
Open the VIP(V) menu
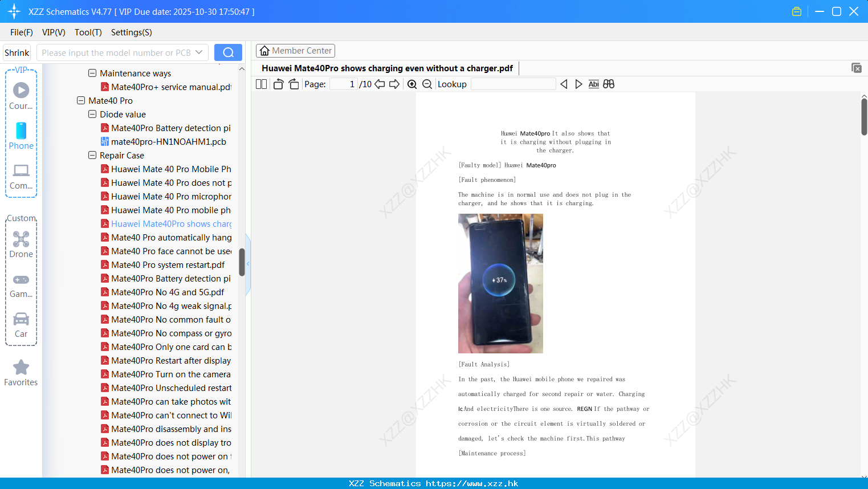(54, 32)
